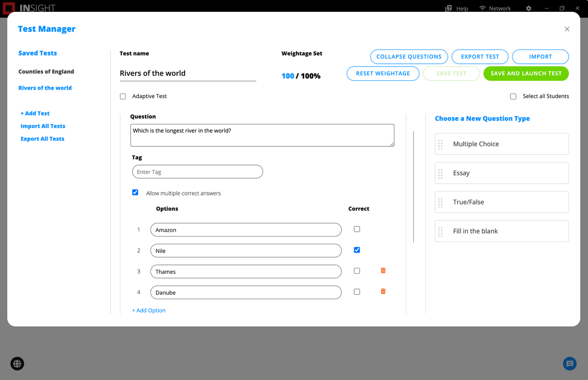Open the globe language icon

coord(17,363)
